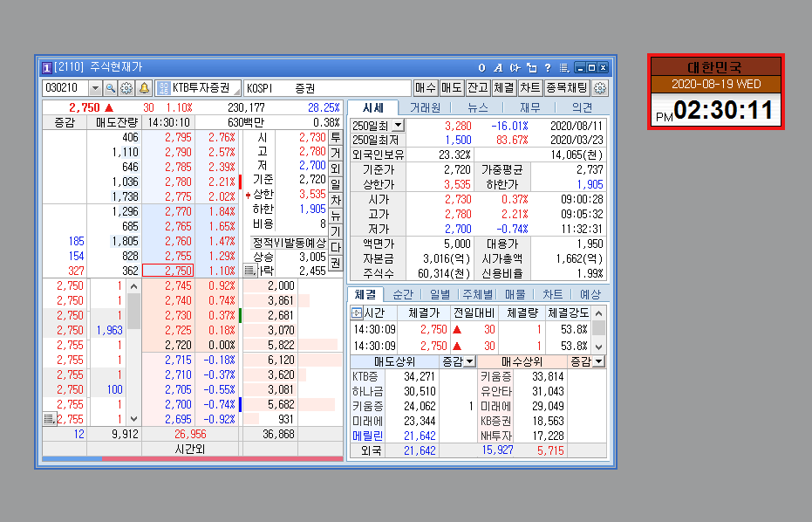This screenshot has height=522, width=812.
Task: Switch to the 거래원 tab
Action: point(425,107)
